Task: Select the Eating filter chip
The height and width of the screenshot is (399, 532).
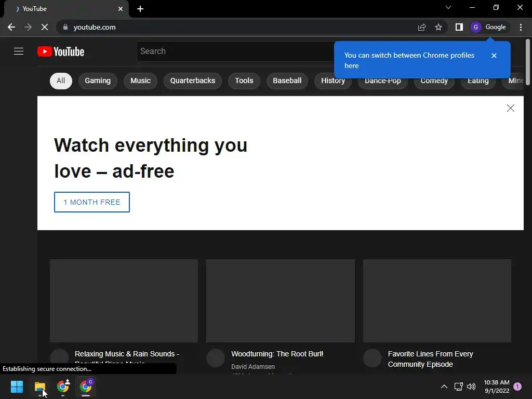Action: pyautogui.click(x=478, y=82)
